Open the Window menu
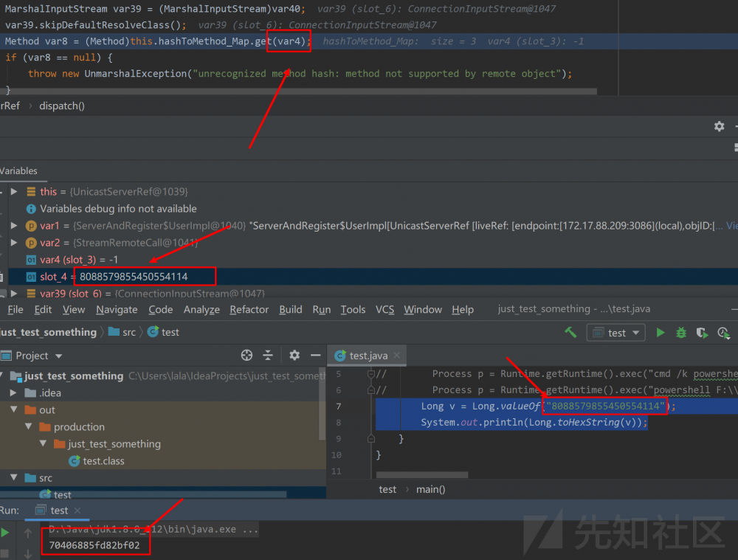This screenshot has width=738, height=560. pos(423,310)
